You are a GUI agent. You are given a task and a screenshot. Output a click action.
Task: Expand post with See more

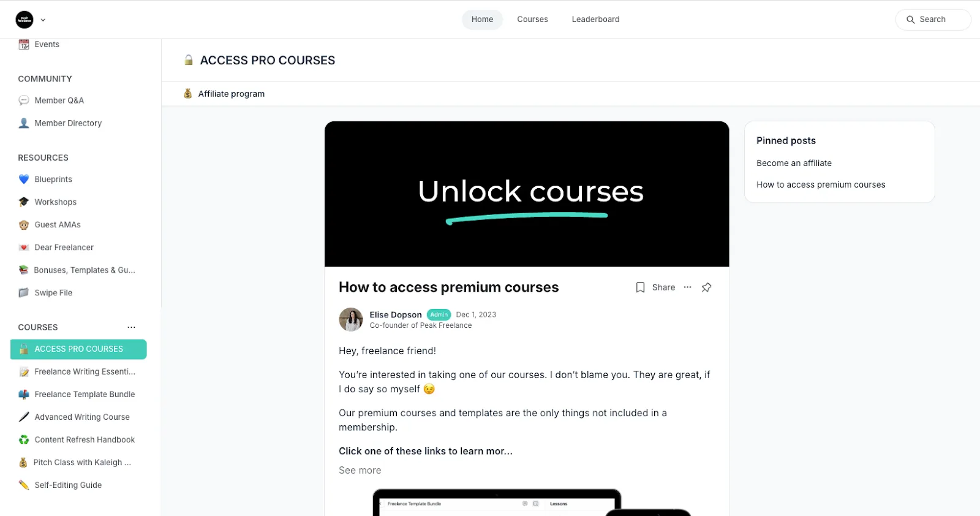click(x=360, y=470)
